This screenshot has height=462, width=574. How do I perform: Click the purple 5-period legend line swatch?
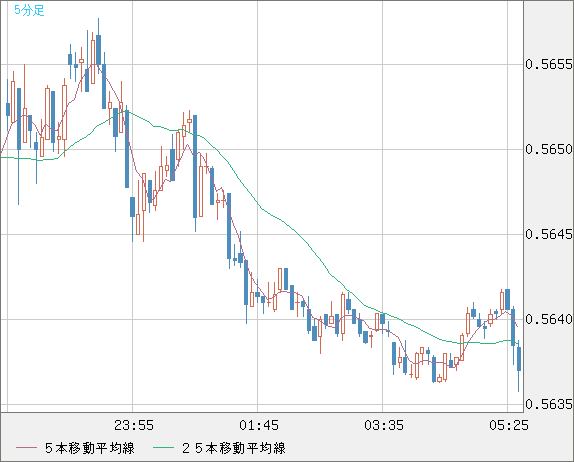pos(26,448)
